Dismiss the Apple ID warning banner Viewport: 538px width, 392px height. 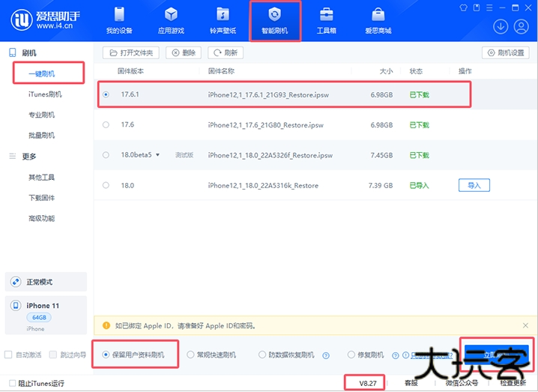pos(525,325)
